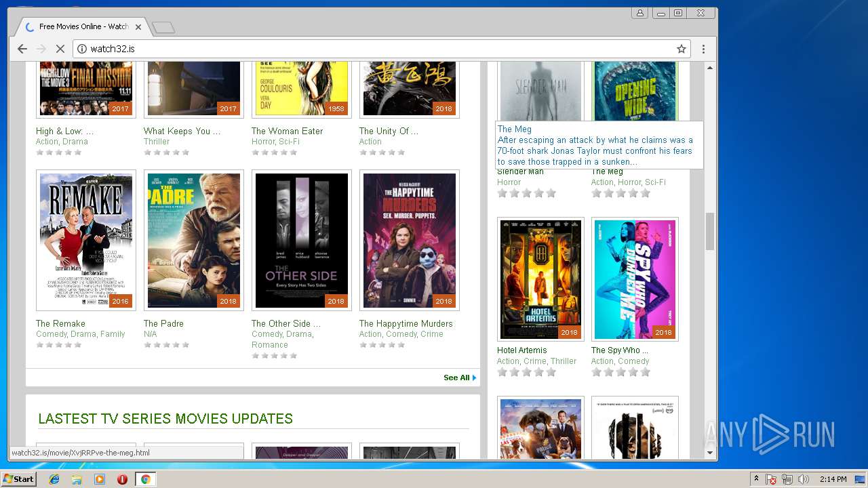Open Chrome user profile icon in title bar
The width and height of the screenshot is (868, 488).
(x=639, y=13)
